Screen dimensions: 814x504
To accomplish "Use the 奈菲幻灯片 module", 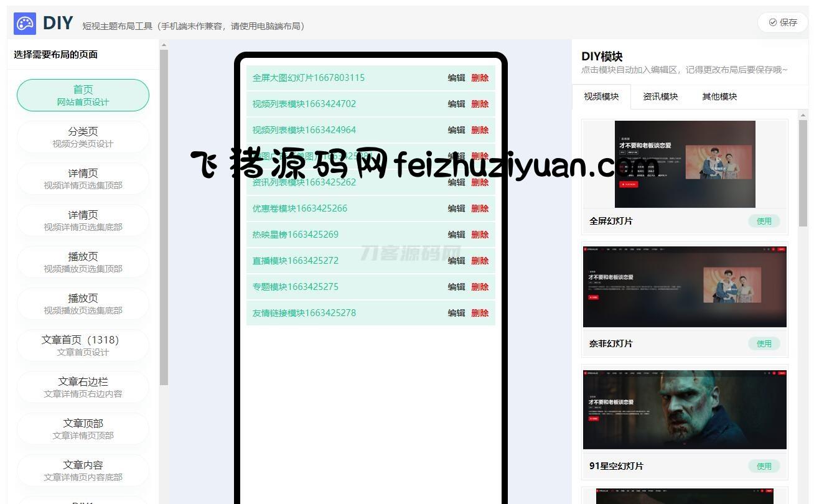I will tap(764, 343).
